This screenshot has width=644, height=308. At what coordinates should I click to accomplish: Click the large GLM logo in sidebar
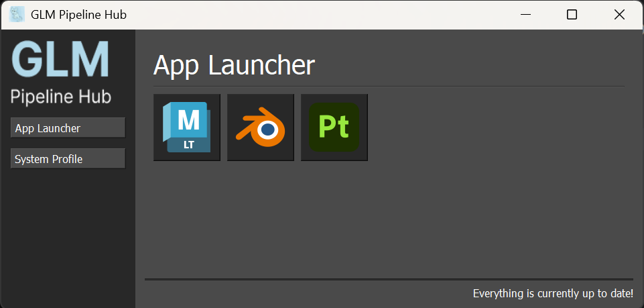coord(60,60)
